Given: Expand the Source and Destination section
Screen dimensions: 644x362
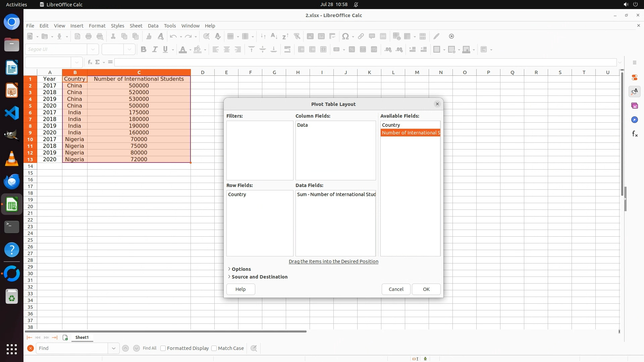Looking at the screenshot, I should 259,277.
